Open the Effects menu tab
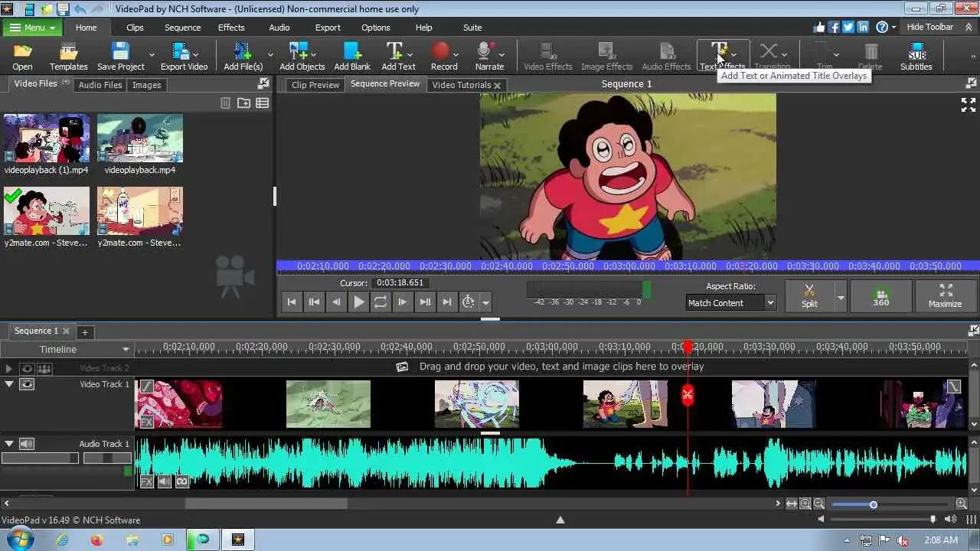This screenshot has width=980, height=551. [231, 28]
